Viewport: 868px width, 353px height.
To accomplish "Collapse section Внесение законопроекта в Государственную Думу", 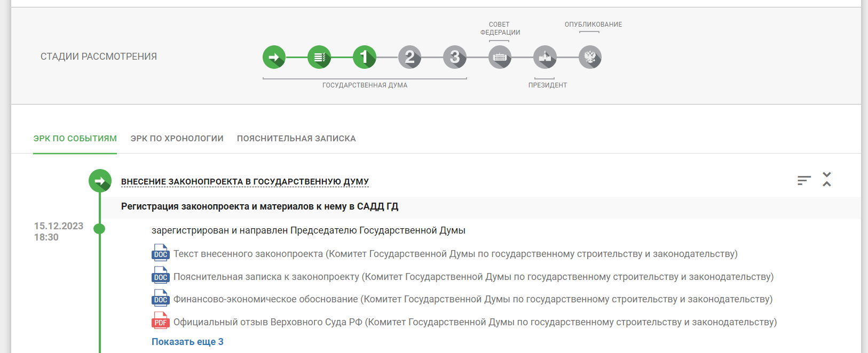I will pyautogui.click(x=244, y=182).
